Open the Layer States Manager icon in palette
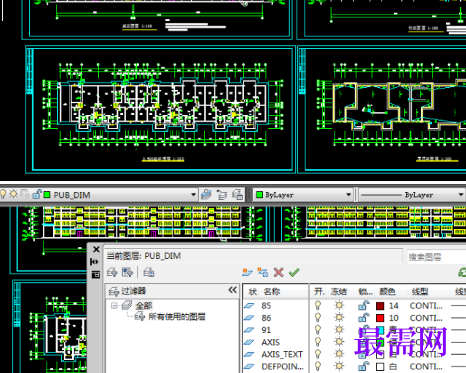The width and height of the screenshot is (466, 373). pyautogui.click(x=149, y=272)
